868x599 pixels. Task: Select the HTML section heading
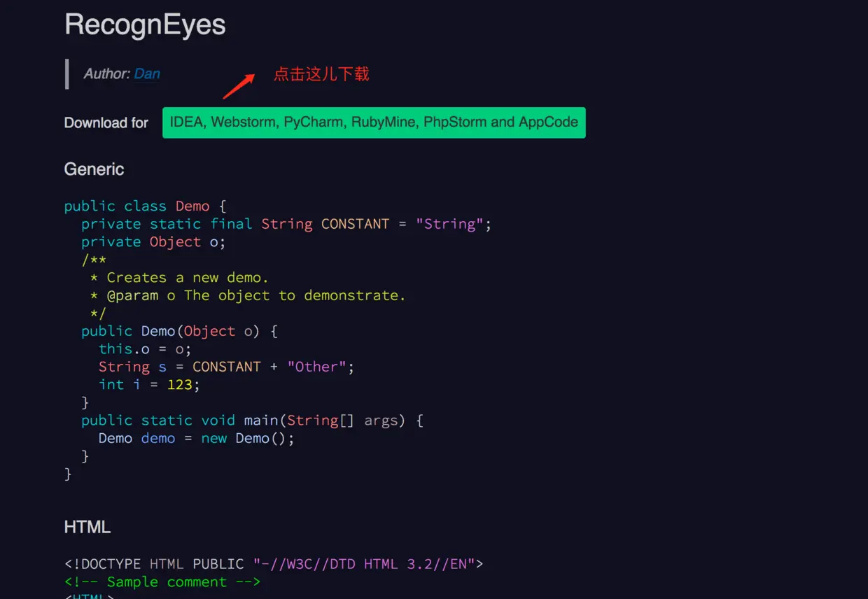[87, 527]
